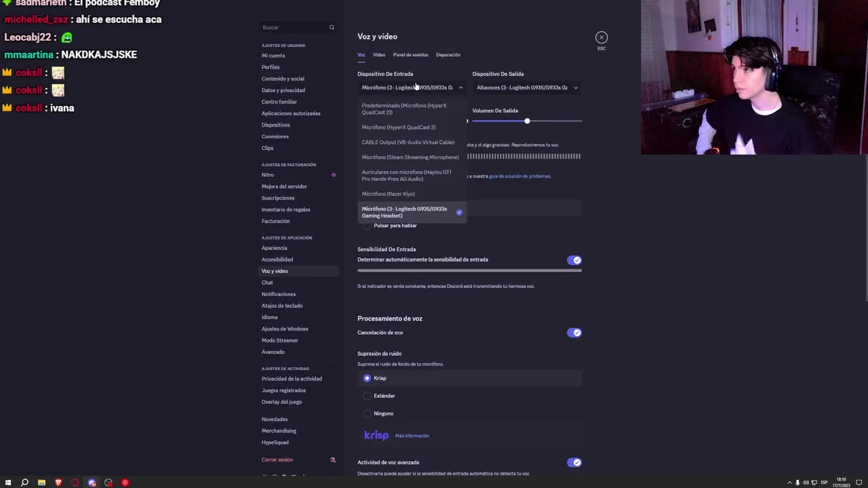Viewport: 868px width, 488px height.
Task: Click the checkmark on selected Logitech microphone
Action: [x=459, y=212]
